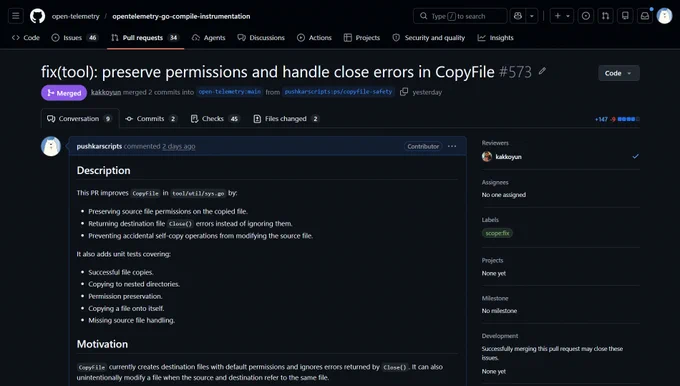This screenshot has width=680, height=386.
Task: Open the comment three-dot options menu
Action: 452,146
